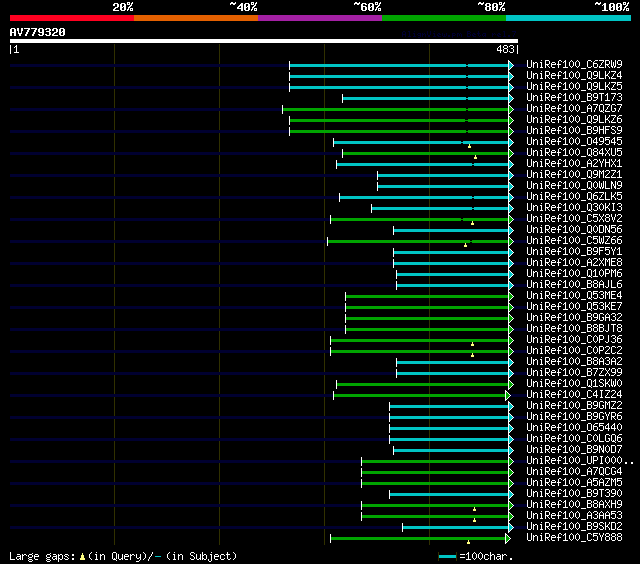
Task: Click the yellow gap marker under UniRef100_C5Y888 bar
Action: pyautogui.click(x=469, y=542)
